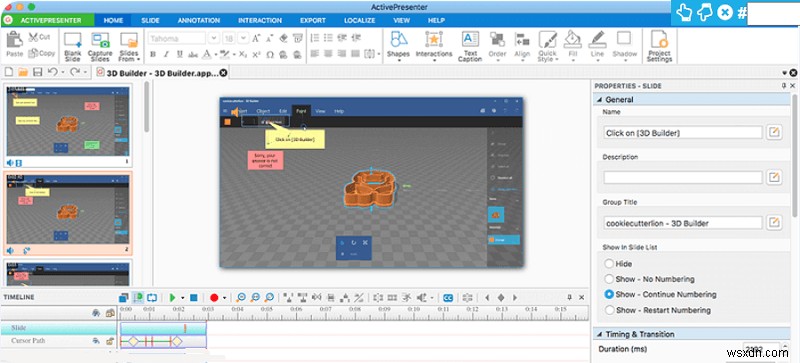Toggle strikethrough formatting
Viewport: 800px width, 363px height.
(x=193, y=54)
